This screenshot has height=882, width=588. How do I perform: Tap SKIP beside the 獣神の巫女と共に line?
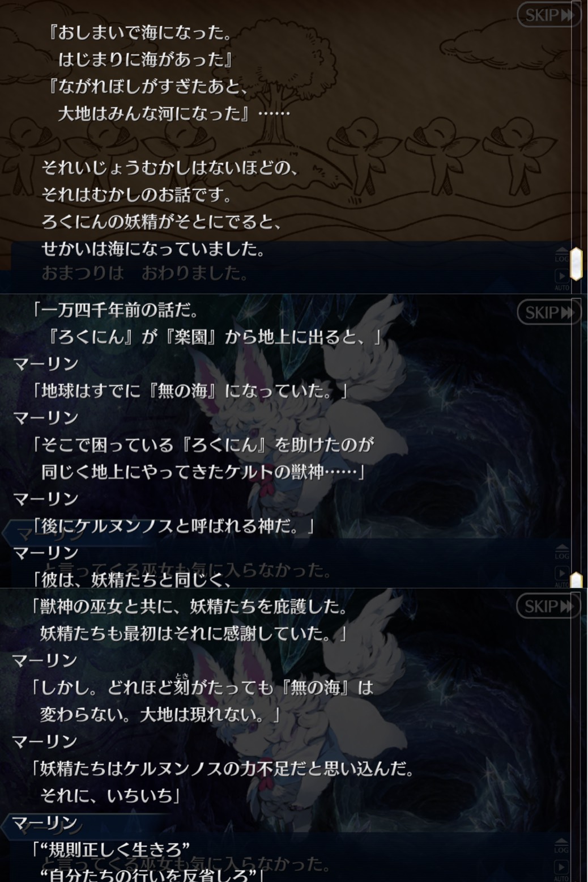click(548, 606)
